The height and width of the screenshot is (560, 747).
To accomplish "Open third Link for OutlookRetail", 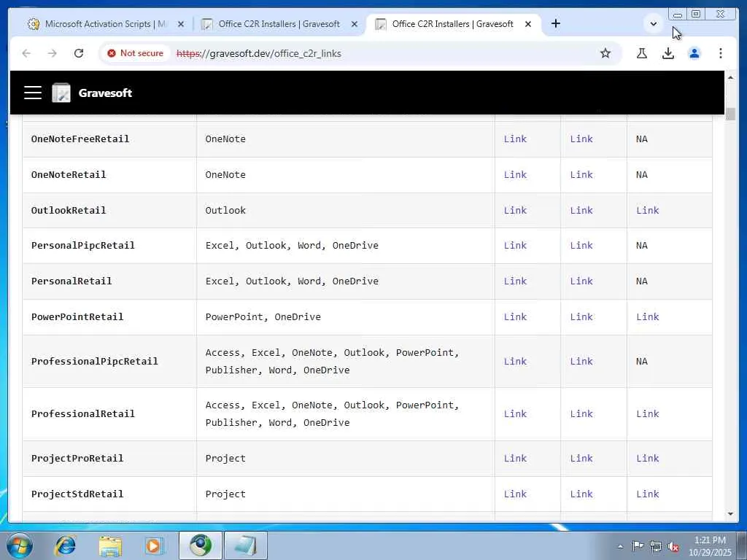I will pos(648,211).
